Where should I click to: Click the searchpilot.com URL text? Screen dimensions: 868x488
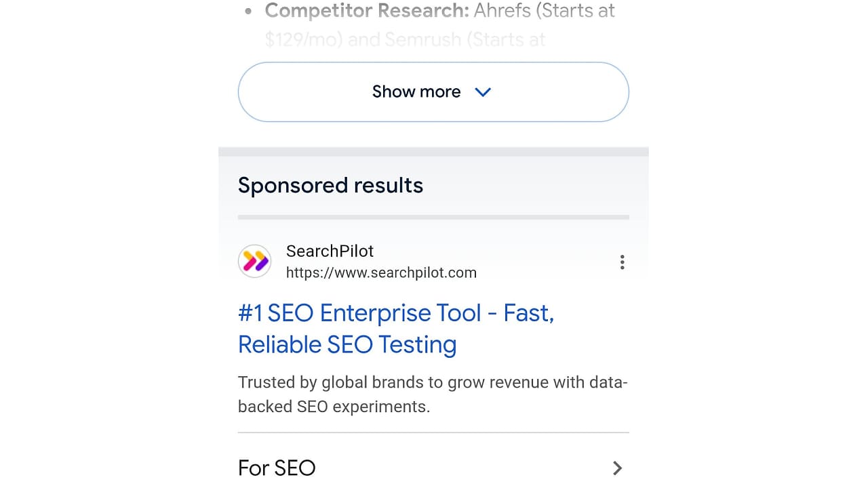click(x=381, y=273)
